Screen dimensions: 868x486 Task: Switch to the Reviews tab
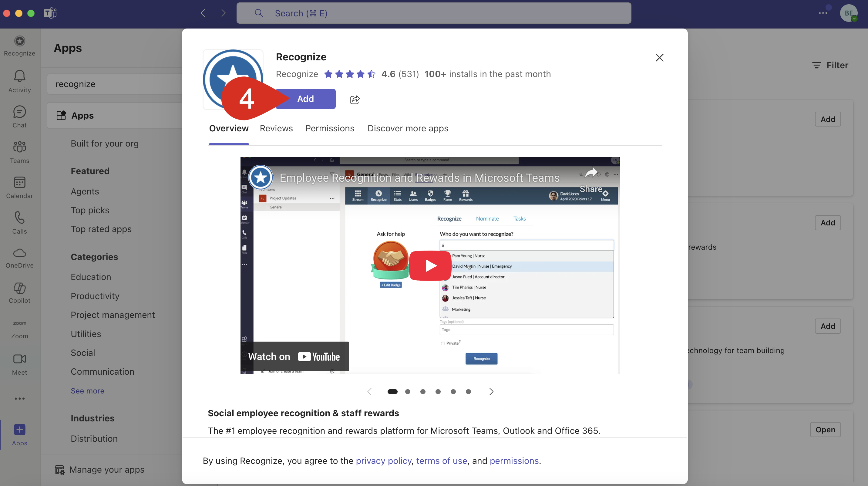click(276, 128)
